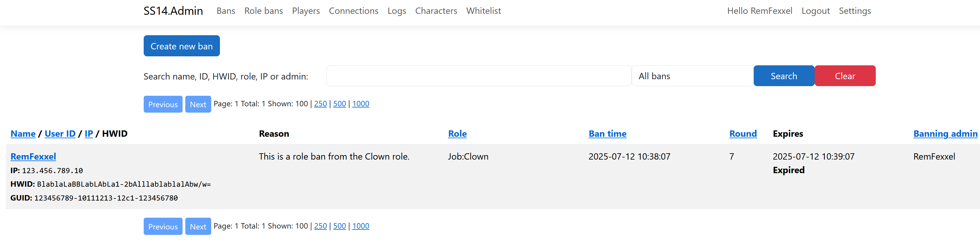Sort the table by Ban time

coord(607,133)
